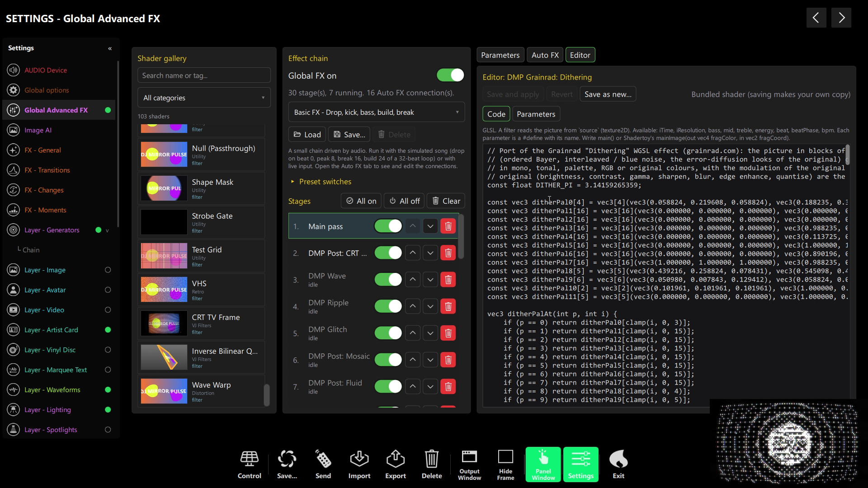
Task: Delete the DMP Wave stage
Action: tap(448, 280)
